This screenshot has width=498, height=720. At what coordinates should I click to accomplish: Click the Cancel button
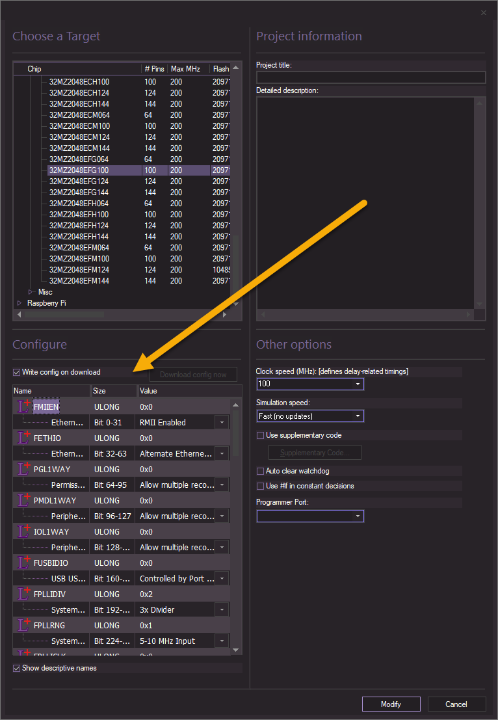456,704
